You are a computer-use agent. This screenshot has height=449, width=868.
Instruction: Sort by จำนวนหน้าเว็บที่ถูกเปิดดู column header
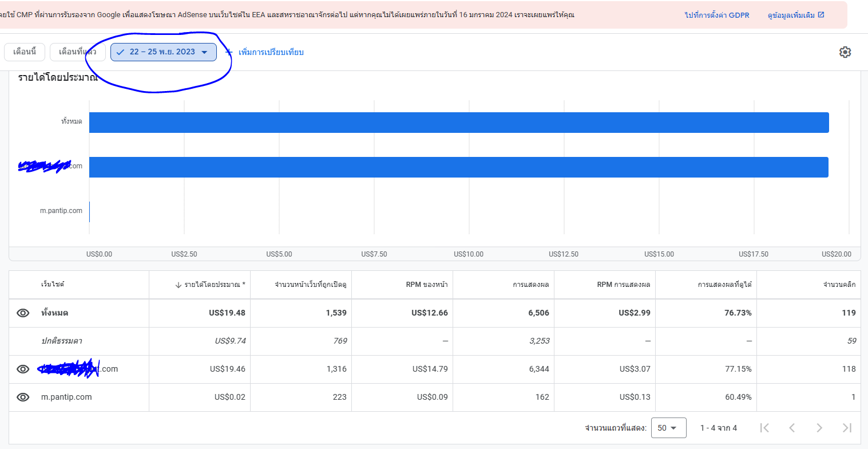tap(311, 285)
